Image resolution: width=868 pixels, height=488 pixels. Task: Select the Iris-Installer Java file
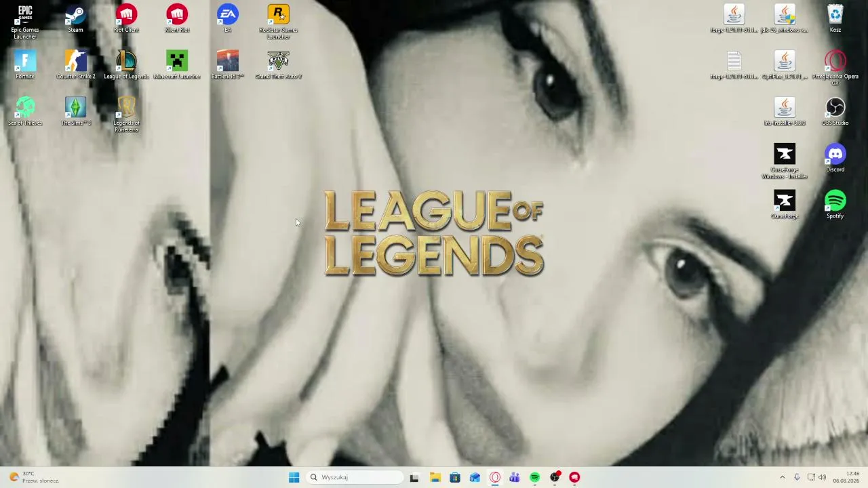(785, 112)
